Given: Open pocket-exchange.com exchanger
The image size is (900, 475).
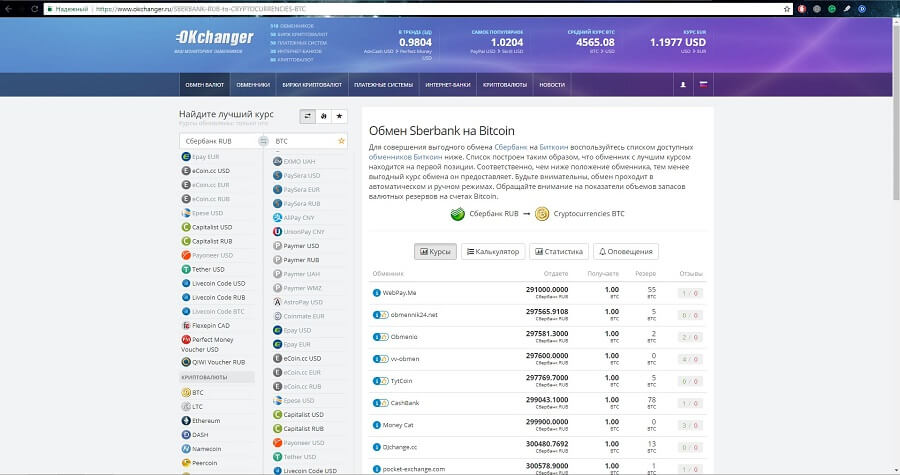Looking at the screenshot, I should point(413,469).
